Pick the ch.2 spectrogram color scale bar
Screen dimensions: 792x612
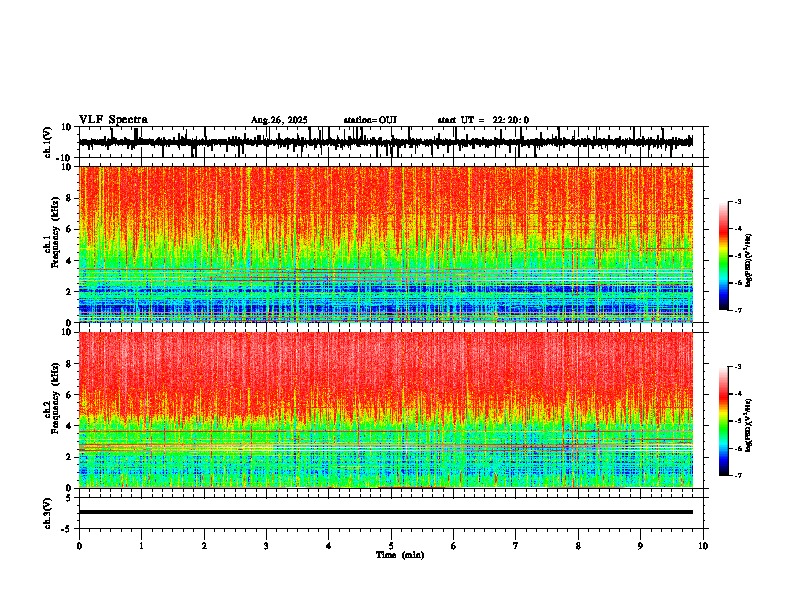pos(724,421)
